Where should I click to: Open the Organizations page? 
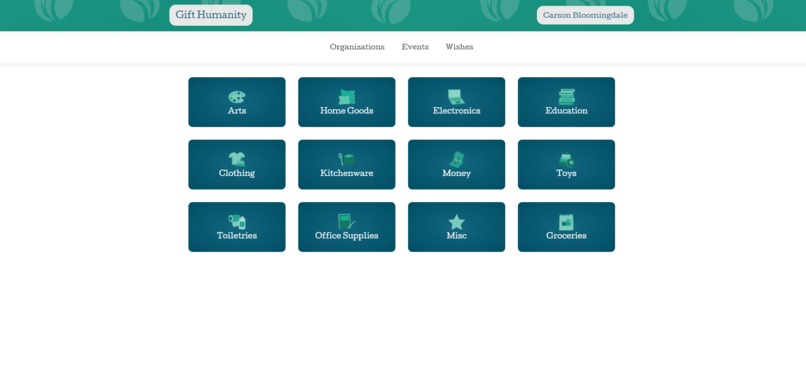(x=357, y=47)
